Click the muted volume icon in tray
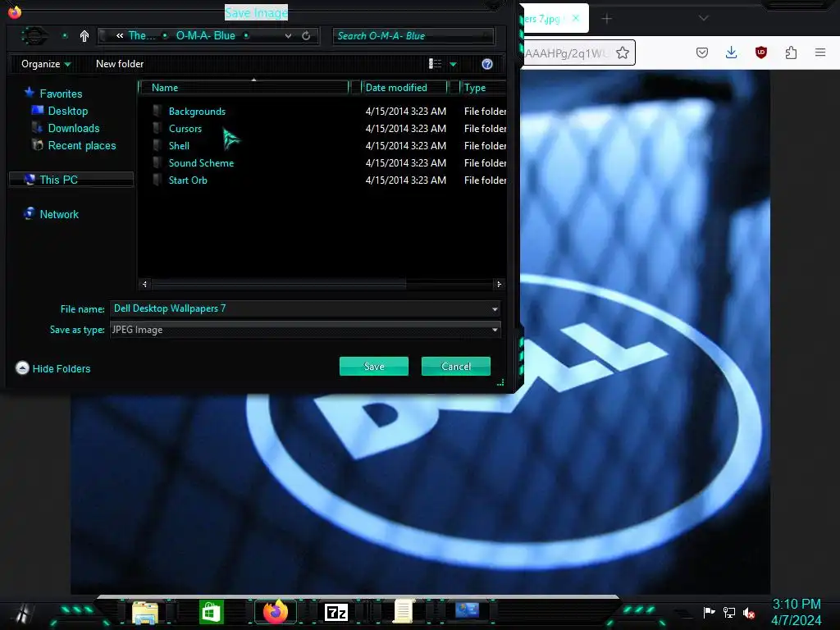840x630 pixels. point(749,613)
